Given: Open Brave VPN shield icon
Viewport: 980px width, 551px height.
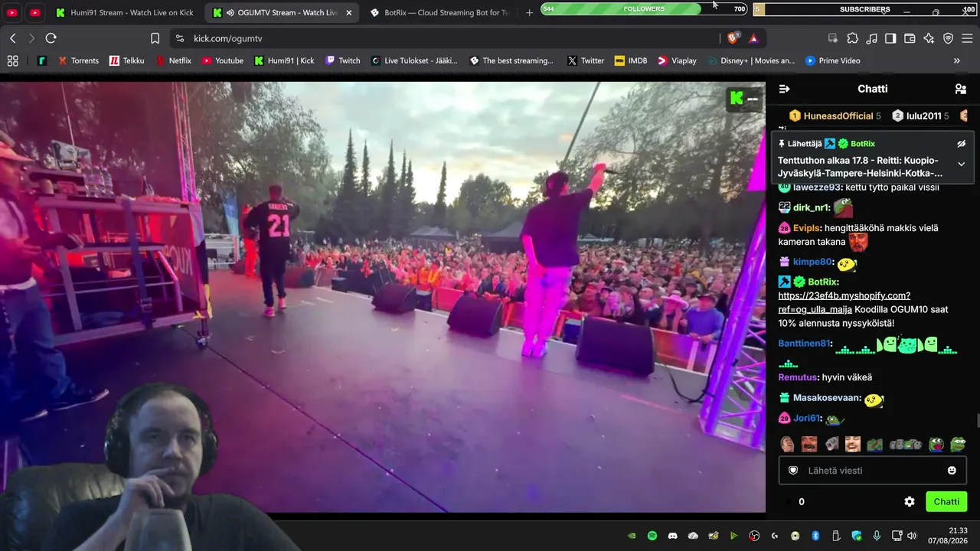Looking at the screenshot, I should [948, 38].
